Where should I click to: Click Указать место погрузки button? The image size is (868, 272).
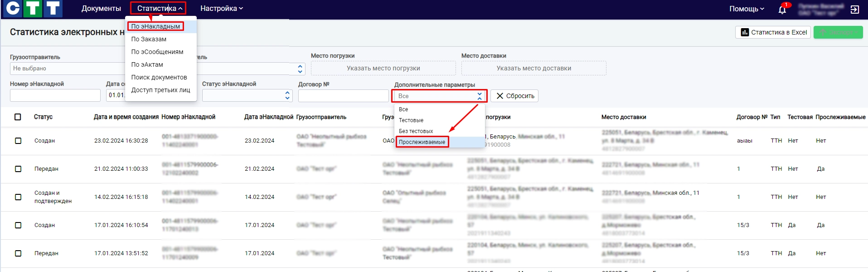coord(383,68)
